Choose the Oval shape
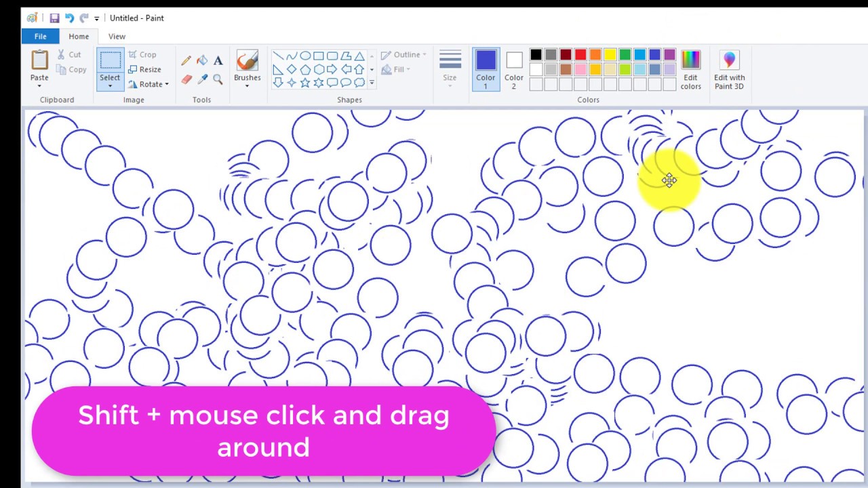This screenshot has width=868, height=488. (305, 56)
